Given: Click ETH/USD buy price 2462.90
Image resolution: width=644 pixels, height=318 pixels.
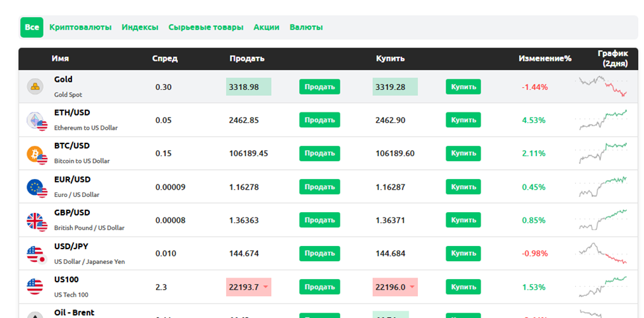Looking at the screenshot, I should pos(390,120).
